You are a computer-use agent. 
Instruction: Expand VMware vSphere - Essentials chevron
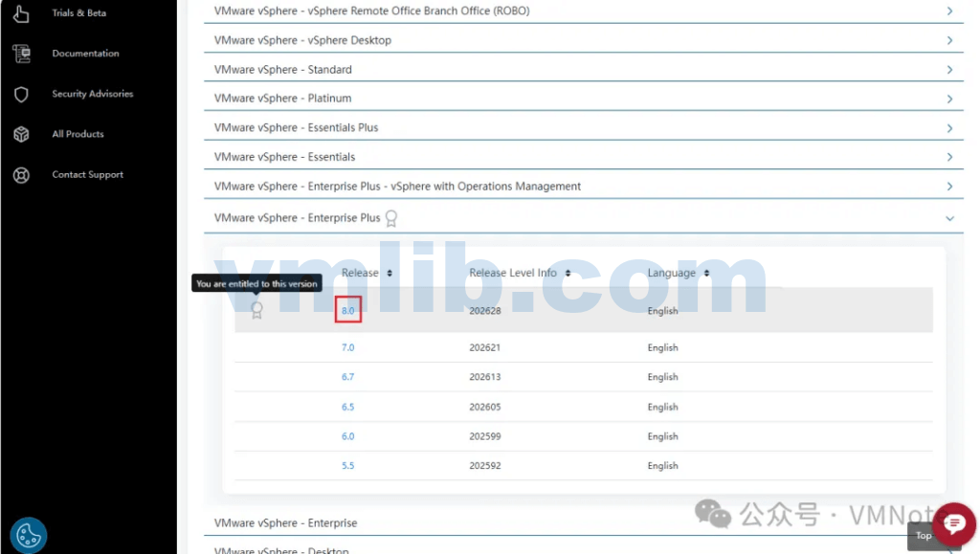949,157
